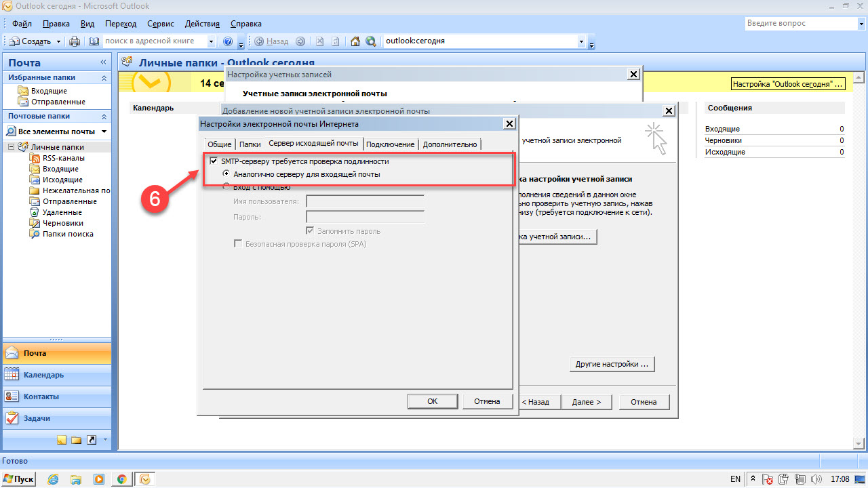Click the Outlook taskbar button
Screen dimensions: 868x488
tap(144, 479)
